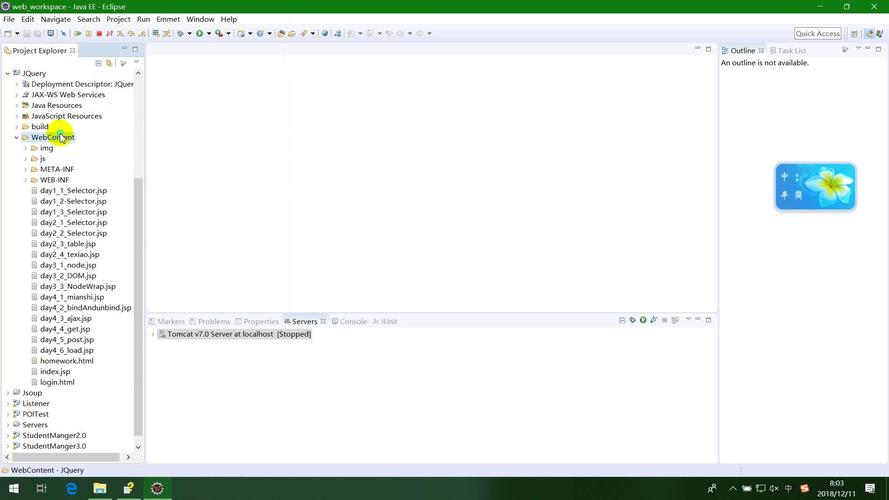The image size is (889, 500).
Task: Click the Resume debug toolbar icon
Action: pos(78,33)
